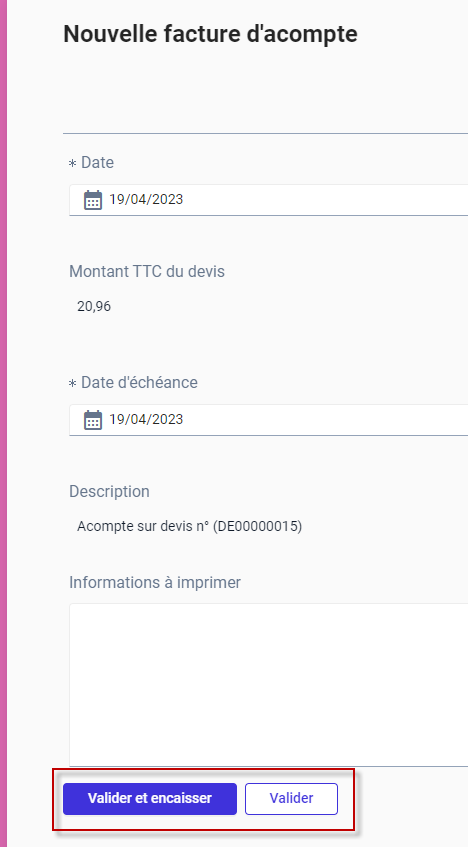Viewport: 468px width, 847px height.
Task: Click the Informations à imprimer label
Action: coord(155,582)
